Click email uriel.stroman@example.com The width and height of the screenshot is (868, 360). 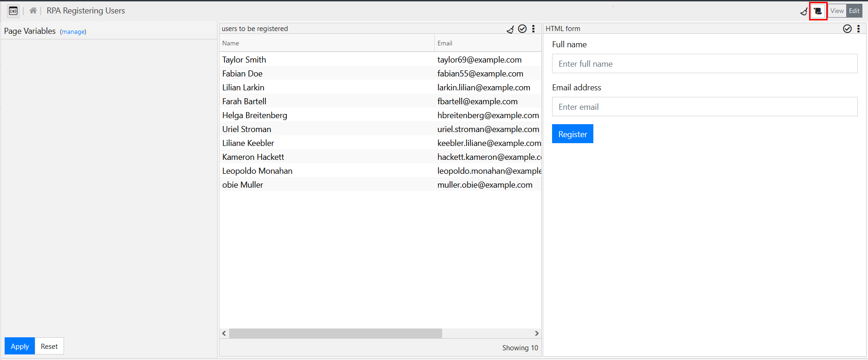tap(488, 129)
